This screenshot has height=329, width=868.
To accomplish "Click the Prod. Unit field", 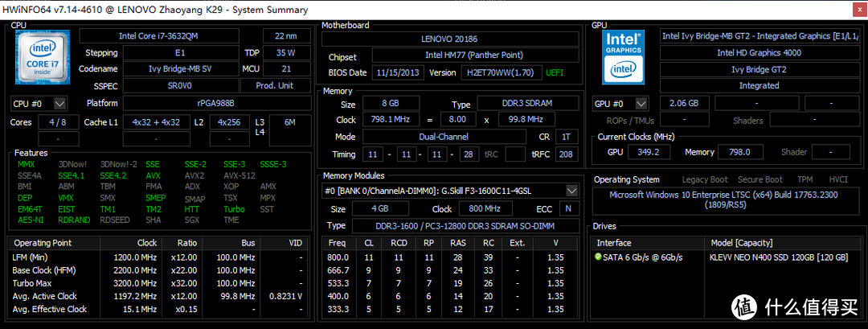I will coord(275,86).
